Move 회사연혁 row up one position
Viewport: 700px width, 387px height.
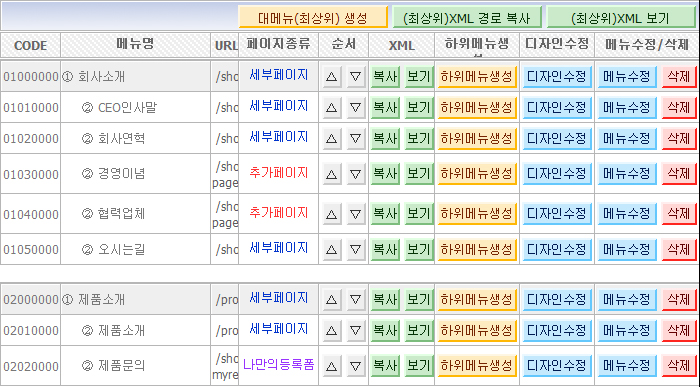[x=331, y=138]
